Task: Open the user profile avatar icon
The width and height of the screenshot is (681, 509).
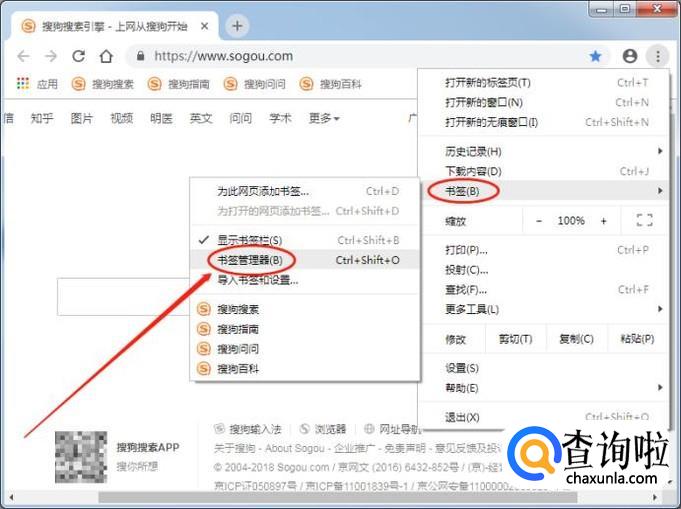Action: tap(630, 56)
